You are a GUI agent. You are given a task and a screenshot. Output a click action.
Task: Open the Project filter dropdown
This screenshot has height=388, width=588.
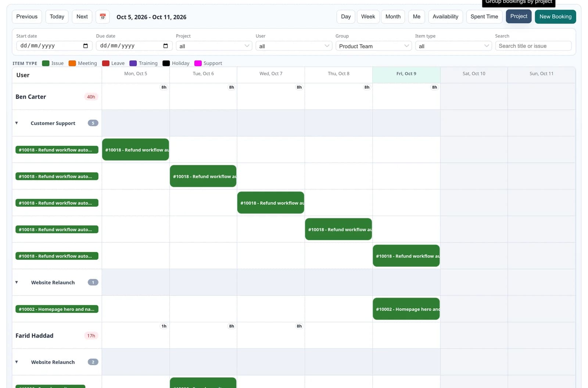[214, 46]
